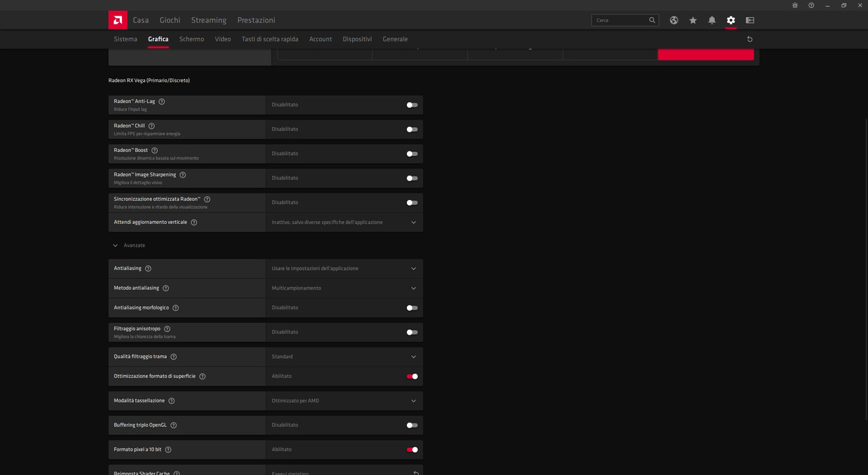The width and height of the screenshot is (868, 475).
Task: Click Radeon RX Vega (Primario/Discreto) label
Action: tap(149, 81)
